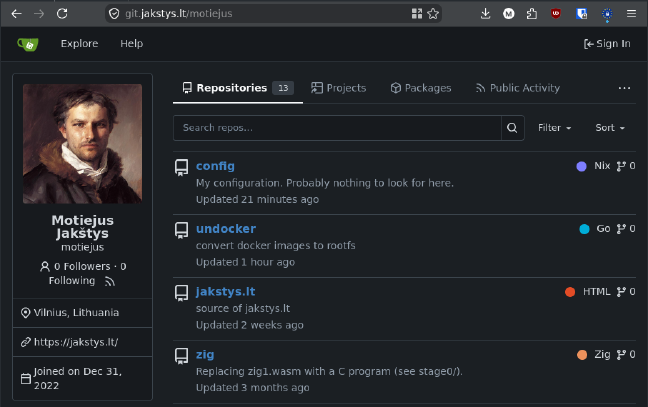Click the 'Joined on Dec 31, 2022' text
Screen dimensions: 648x407
point(78,378)
